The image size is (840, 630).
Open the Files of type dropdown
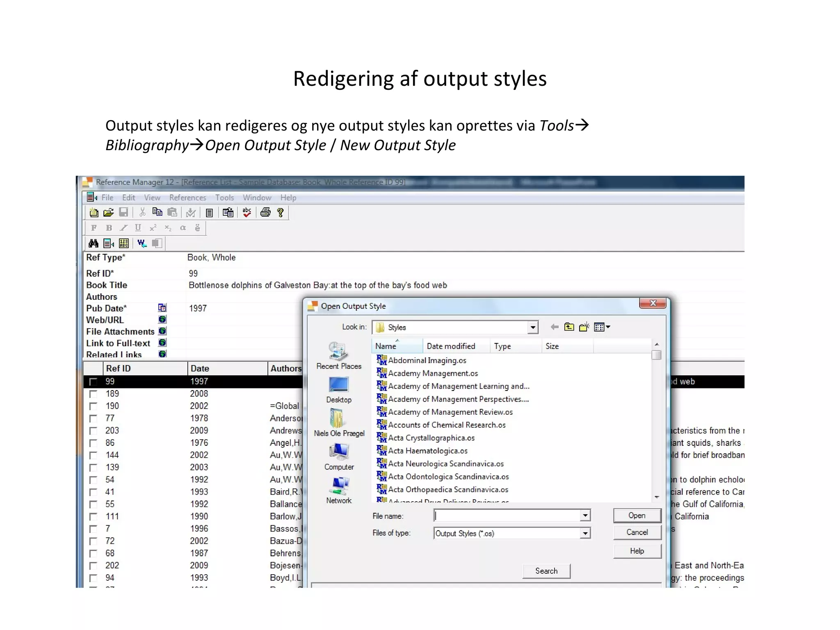pyautogui.click(x=585, y=533)
